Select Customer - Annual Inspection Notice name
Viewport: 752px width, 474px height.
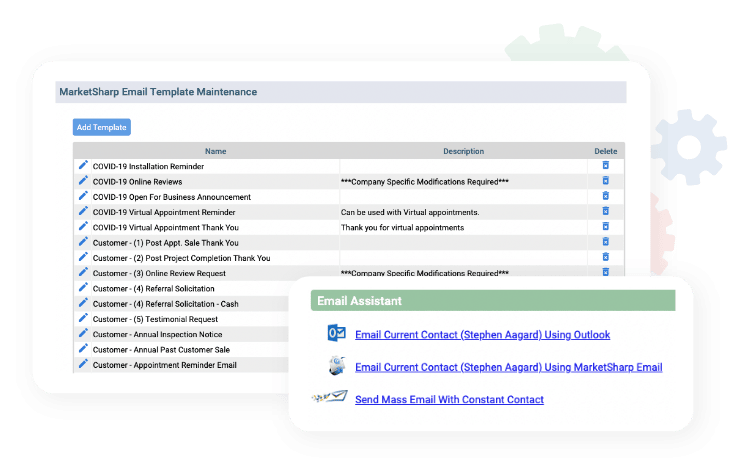[x=157, y=334]
